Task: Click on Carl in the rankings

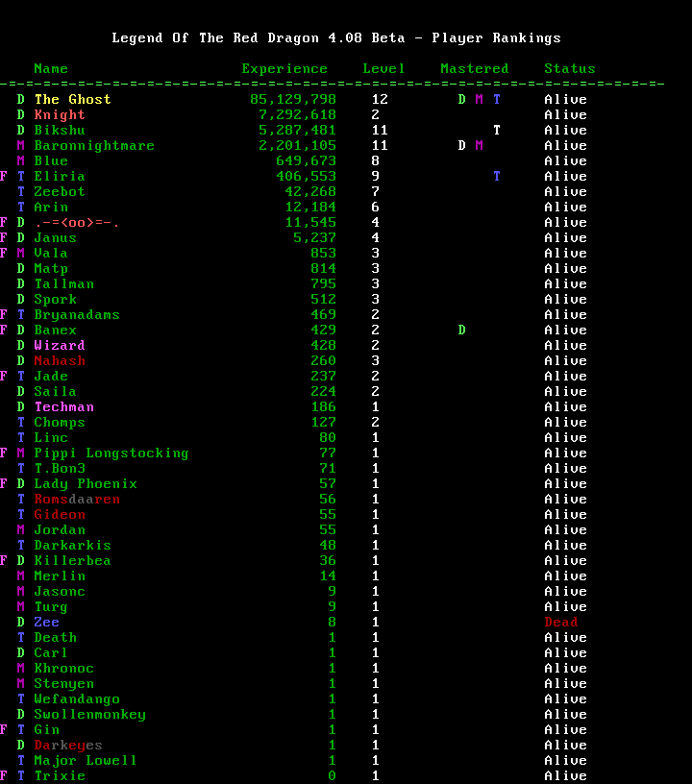Action: point(51,653)
